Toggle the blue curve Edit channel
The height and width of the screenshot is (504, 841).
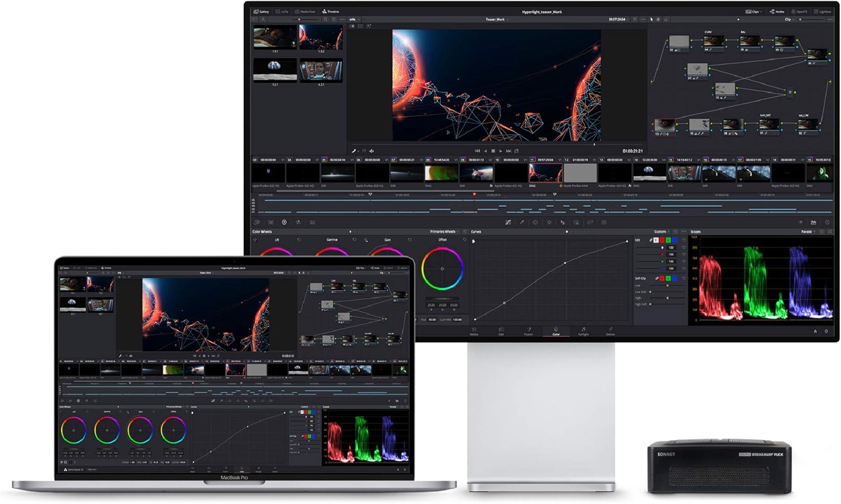coord(674,240)
